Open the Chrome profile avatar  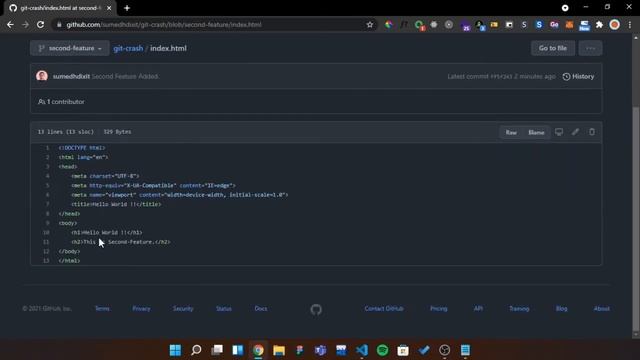pos(615,24)
